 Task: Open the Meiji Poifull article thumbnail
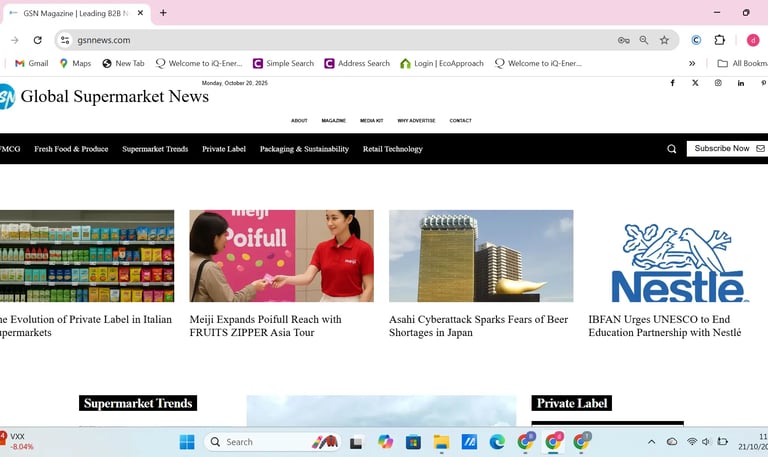tap(282, 256)
